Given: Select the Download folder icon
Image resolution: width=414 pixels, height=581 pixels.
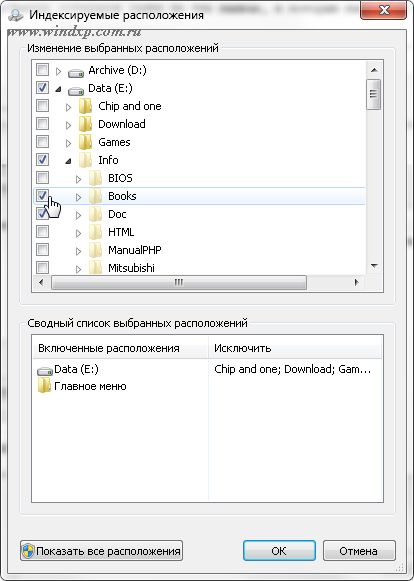Looking at the screenshot, I should [x=86, y=124].
